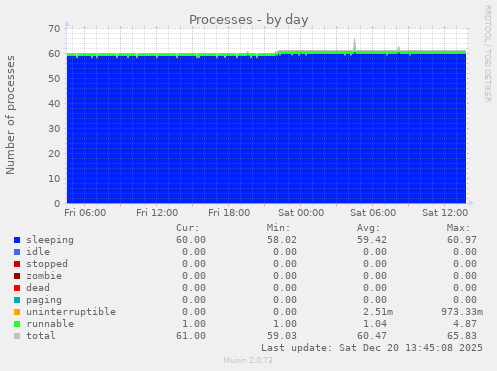497x371 pixels.
Task: Click the uninterruptible legend color swatch
Action: coord(17,312)
